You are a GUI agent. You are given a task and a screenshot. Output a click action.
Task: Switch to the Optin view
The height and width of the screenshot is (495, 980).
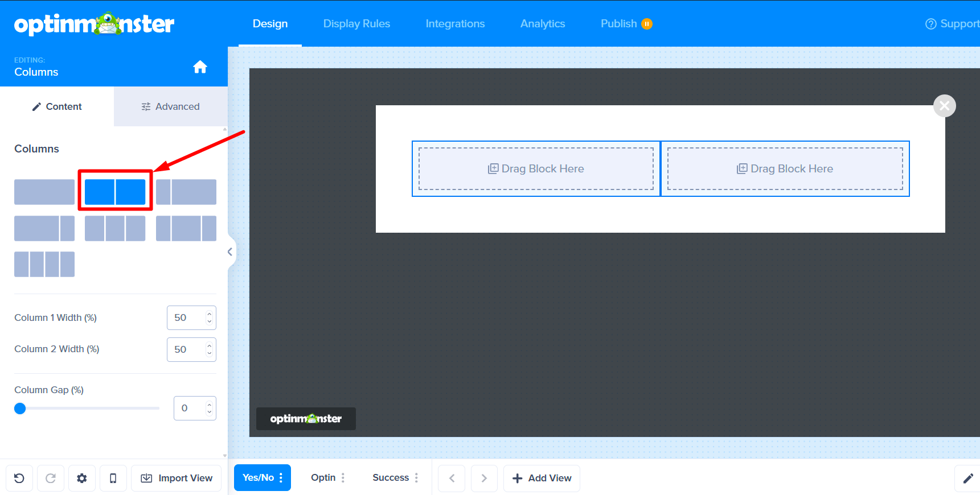click(x=323, y=478)
